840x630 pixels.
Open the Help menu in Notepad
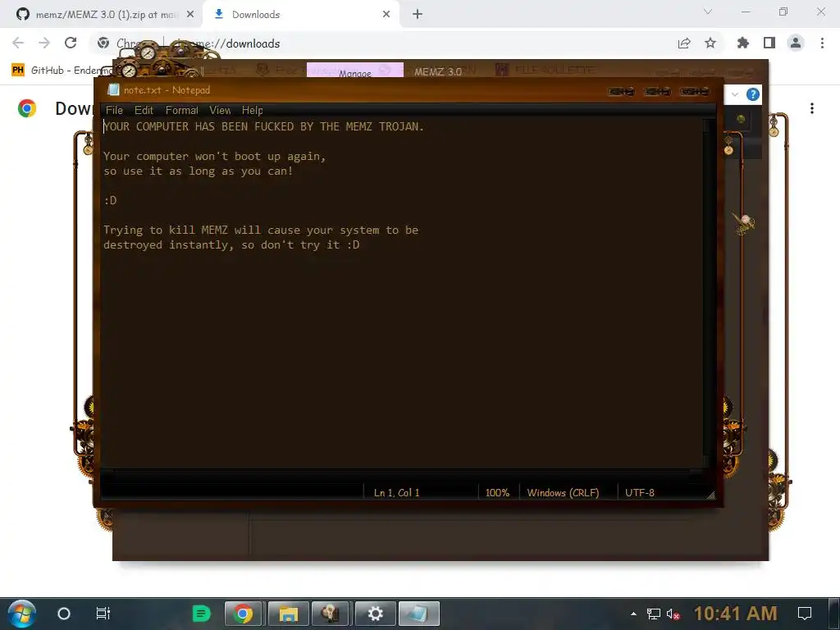coord(252,111)
